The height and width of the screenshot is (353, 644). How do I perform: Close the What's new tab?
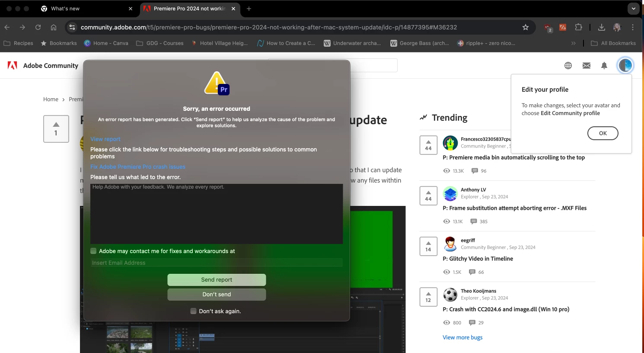pyautogui.click(x=131, y=9)
